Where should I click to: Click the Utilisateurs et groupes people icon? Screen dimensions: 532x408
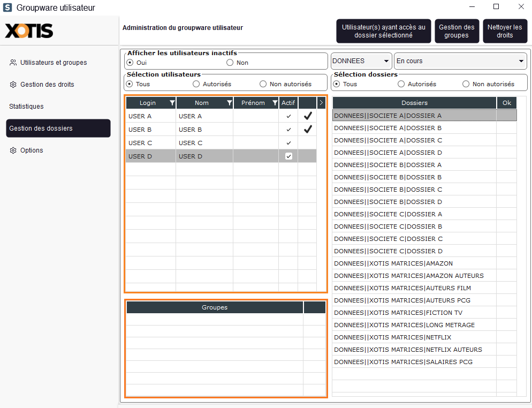pyautogui.click(x=13, y=63)
